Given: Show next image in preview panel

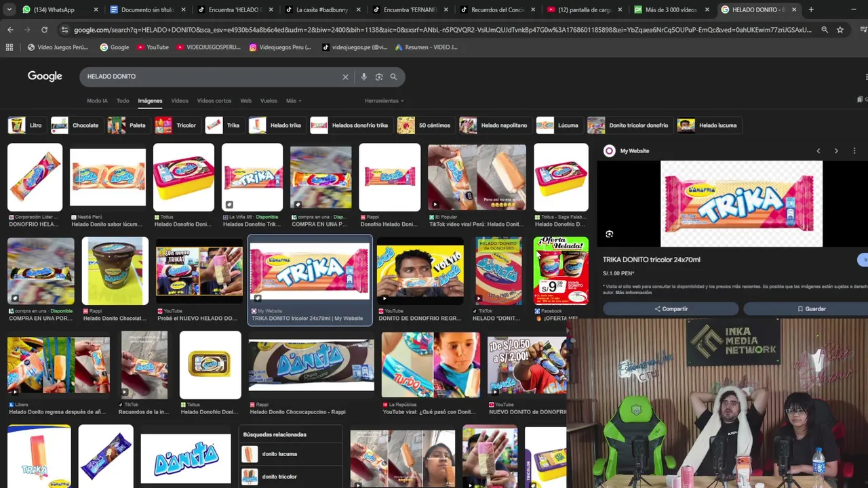Looking at the screenshot, I should click(836, 151).
